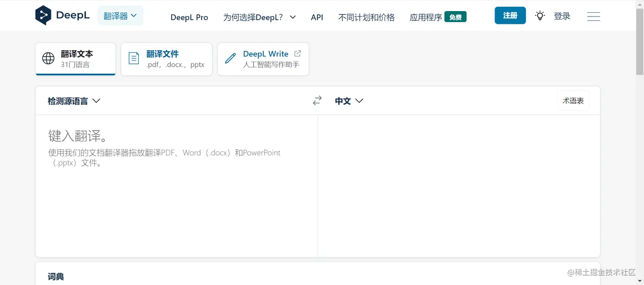Screen dimensions: 644x285
Task: Open 不同计划和价格 page
Action: tap(366, 17)
